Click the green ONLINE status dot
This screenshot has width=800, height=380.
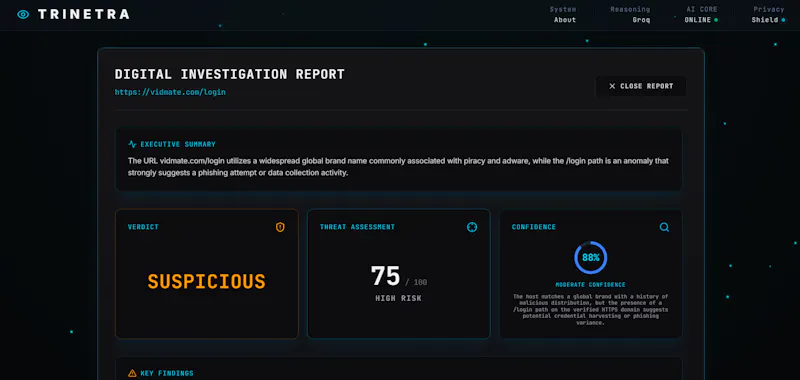pos(716,20)
